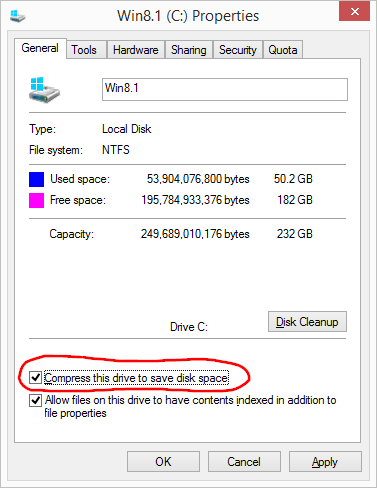Viewport: 377px width, 488px height.
Task: Click the Disk Cleanup button
Action: click(x=307, y=322)
